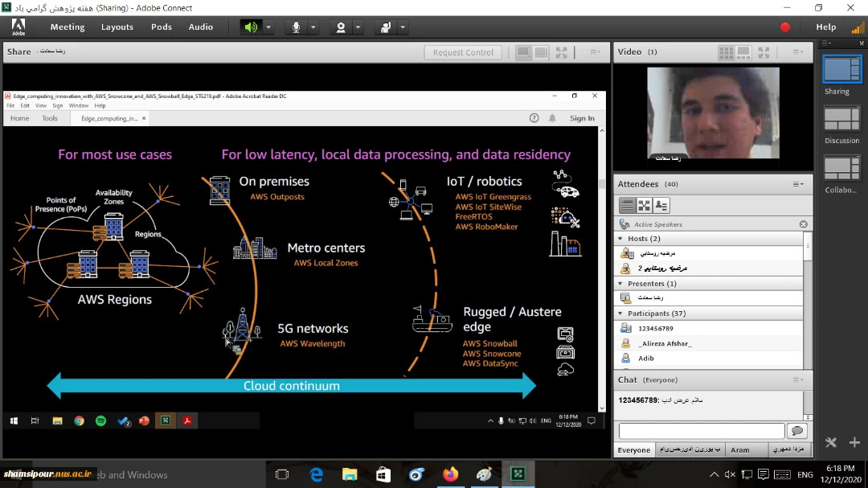Select the Collaboration layout thumbnail

pos(842,169)
